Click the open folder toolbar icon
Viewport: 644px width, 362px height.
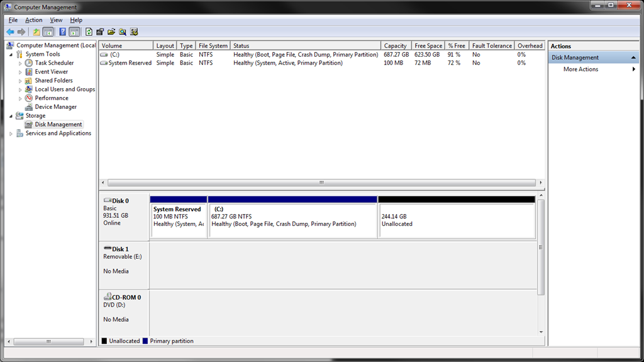[111, 31]
